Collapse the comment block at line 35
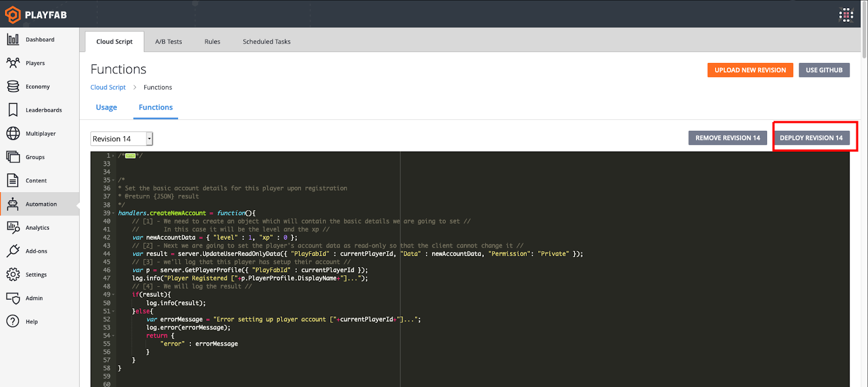 coord(113,180)
